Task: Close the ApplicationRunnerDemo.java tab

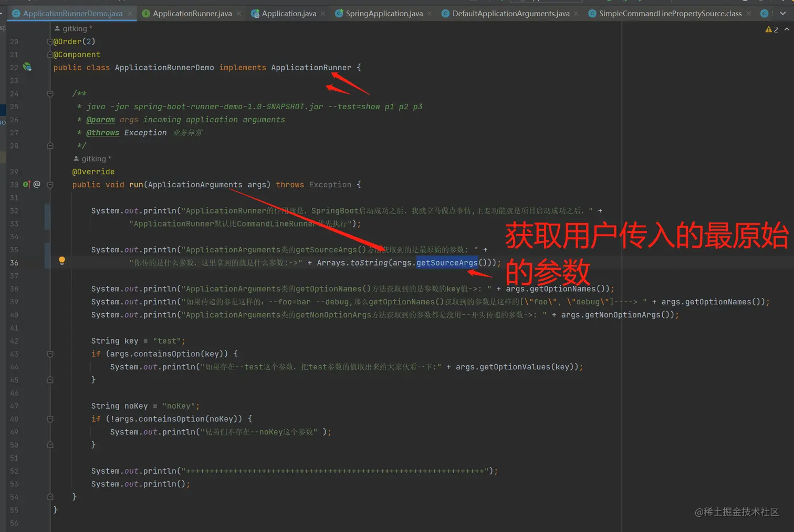Action: click(130, 14)
